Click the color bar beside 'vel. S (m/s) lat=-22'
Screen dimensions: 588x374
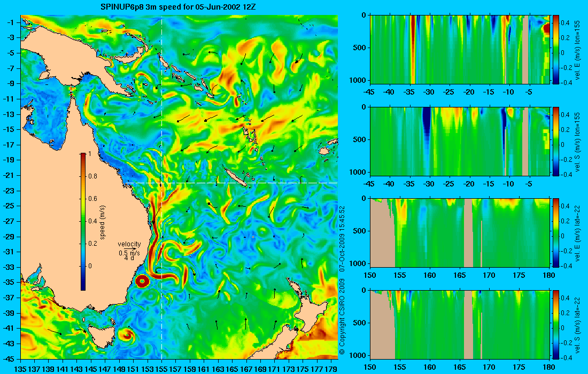click(x=556, y=324)
